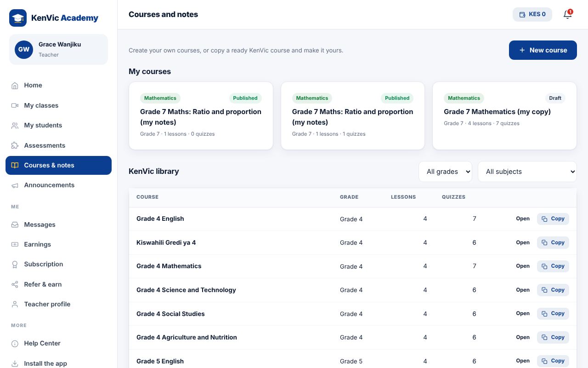Screen dimensions: 588x368
Task: Open the Grade 4 Science and Technology course
Action: pos(523,290)
